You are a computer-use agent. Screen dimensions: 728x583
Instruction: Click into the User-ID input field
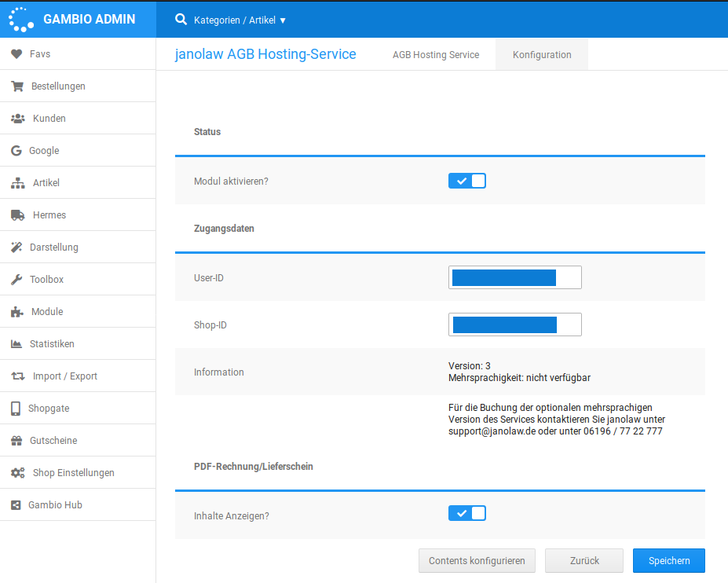coord(514,277)
